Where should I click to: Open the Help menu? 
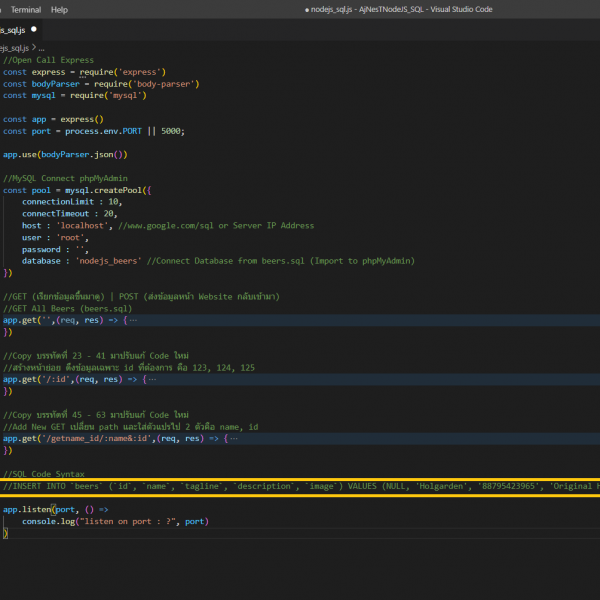(59, 9)
